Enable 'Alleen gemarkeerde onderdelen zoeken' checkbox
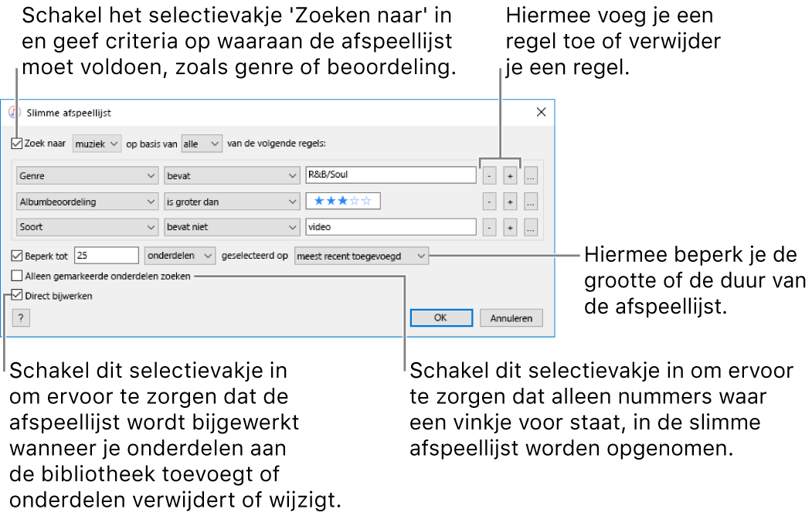This screenshot has height=516, width=812. [x=16, y=276]
